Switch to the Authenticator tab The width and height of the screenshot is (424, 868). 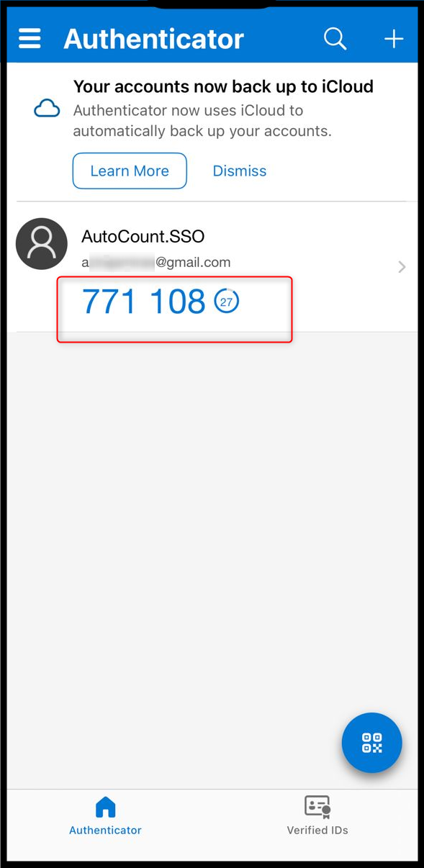coord(105,816)
